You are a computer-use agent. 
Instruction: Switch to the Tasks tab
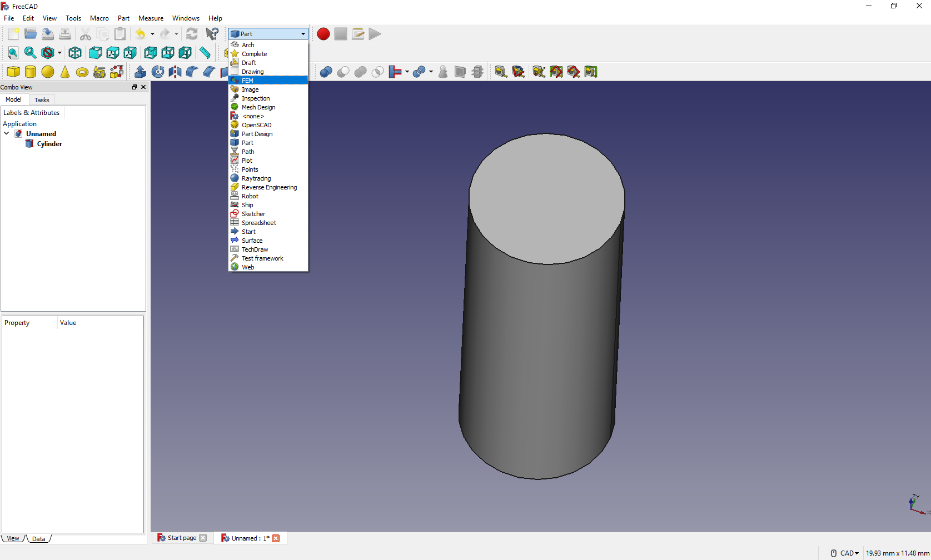(x=42, y=100)
